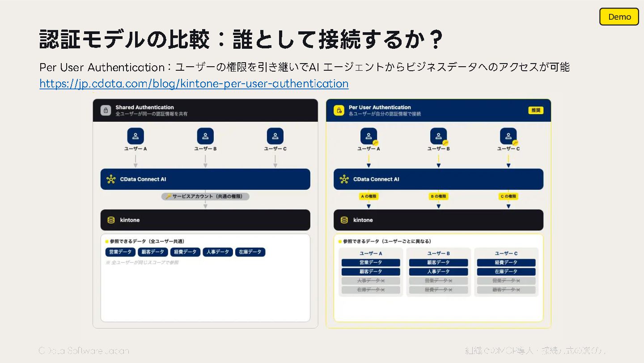Click ユーザー A icon in Shared Authentication panel

pos(136,136)
